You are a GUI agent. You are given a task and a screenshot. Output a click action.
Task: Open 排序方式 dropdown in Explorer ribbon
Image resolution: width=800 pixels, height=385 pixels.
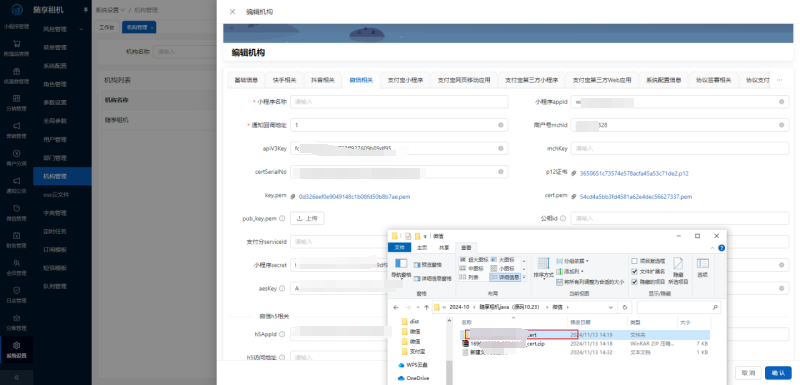(x=543, y=268)
